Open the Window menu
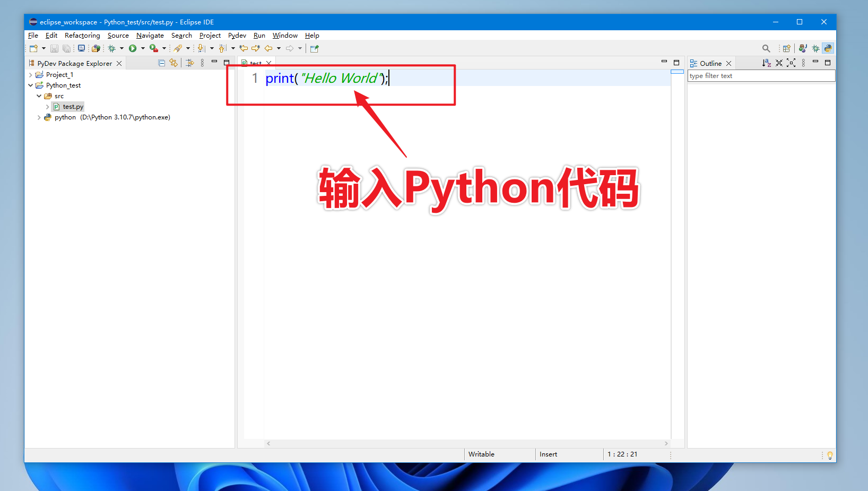 tap(285, 36)
